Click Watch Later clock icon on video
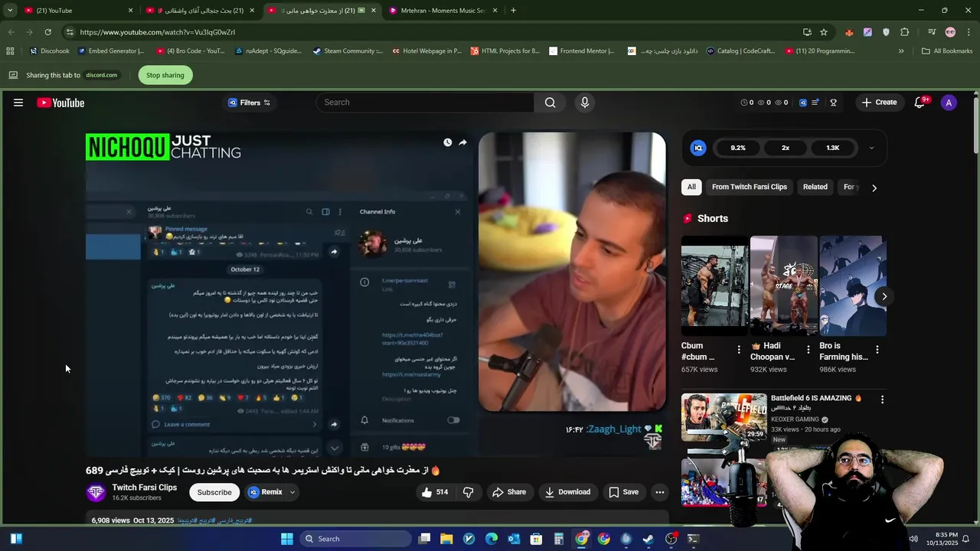This screenshot has width=980, height=551. [x=447, y=142]
